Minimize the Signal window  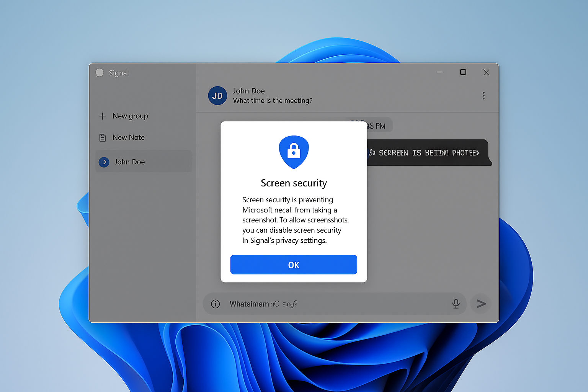pos(440,72)
